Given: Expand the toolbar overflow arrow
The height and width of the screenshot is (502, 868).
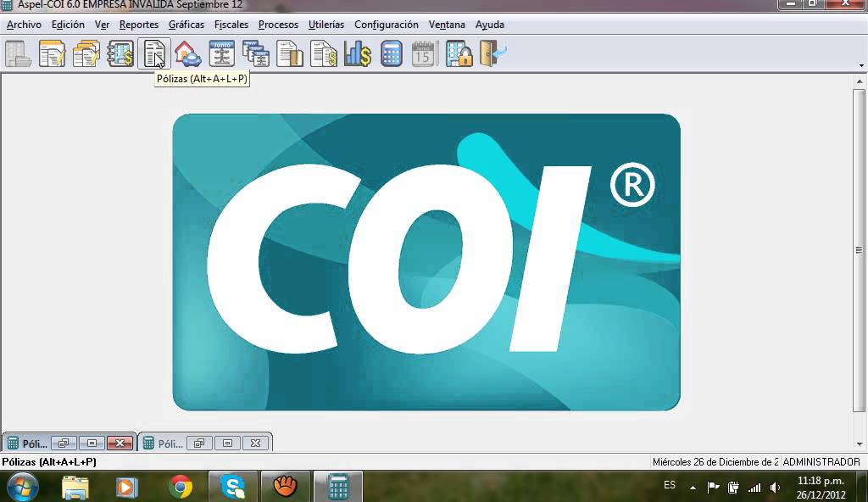Looking at the screenshot, I should pyautogui.click(x=861, y=65).
